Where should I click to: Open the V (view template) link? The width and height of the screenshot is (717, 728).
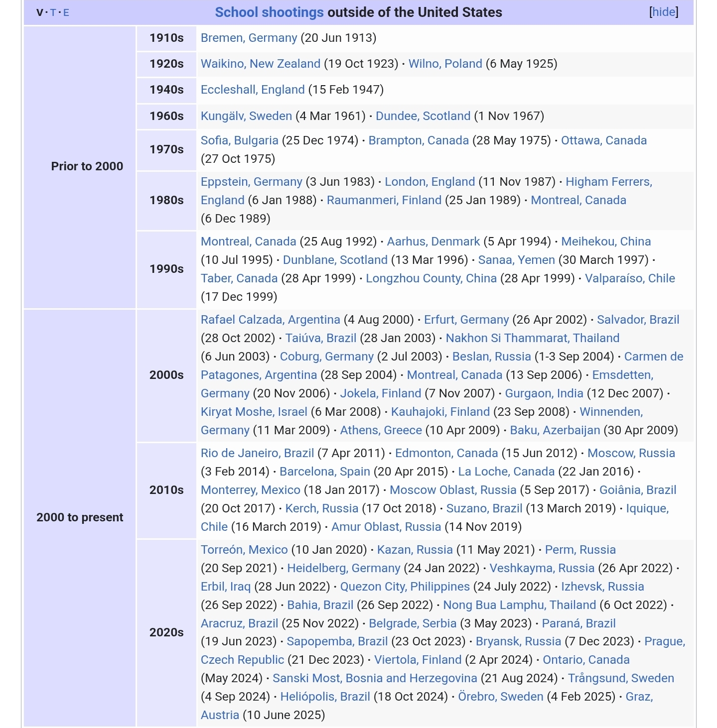[x=40, y=12]
